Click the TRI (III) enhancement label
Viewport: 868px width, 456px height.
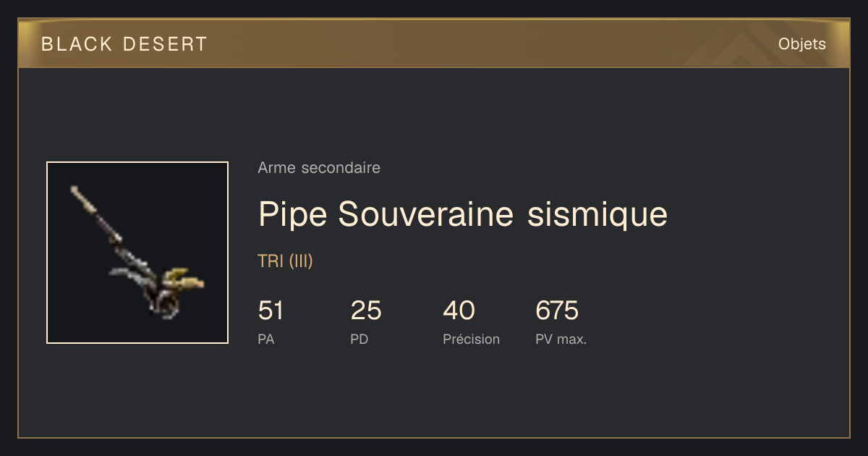tap(285, 261)
